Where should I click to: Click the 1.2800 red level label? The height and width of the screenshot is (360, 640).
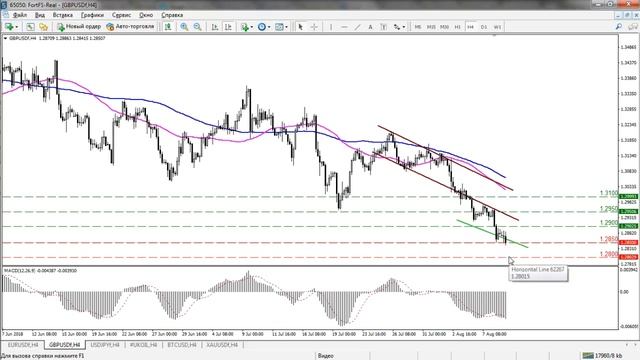coord(609,254)
